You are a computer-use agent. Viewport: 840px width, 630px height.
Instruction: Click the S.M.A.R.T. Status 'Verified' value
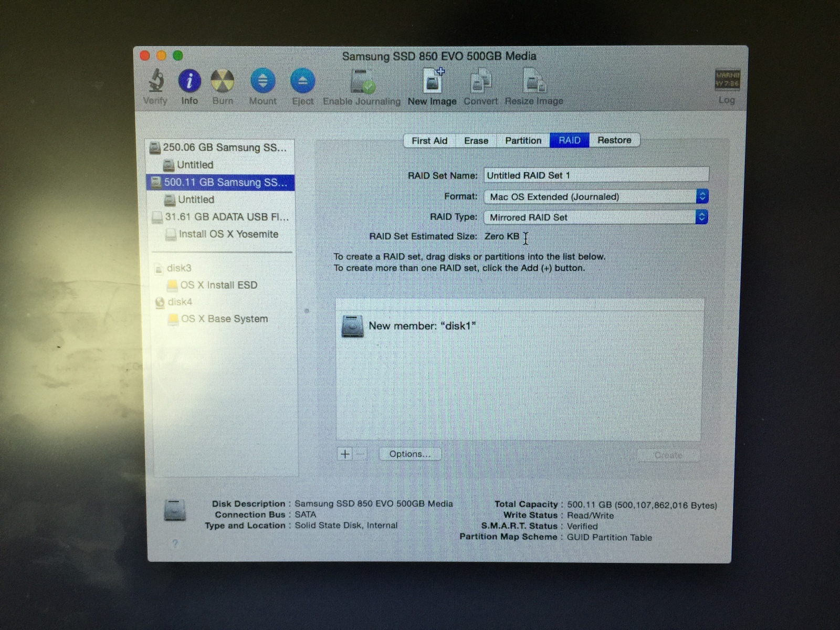tap(582, 526)
